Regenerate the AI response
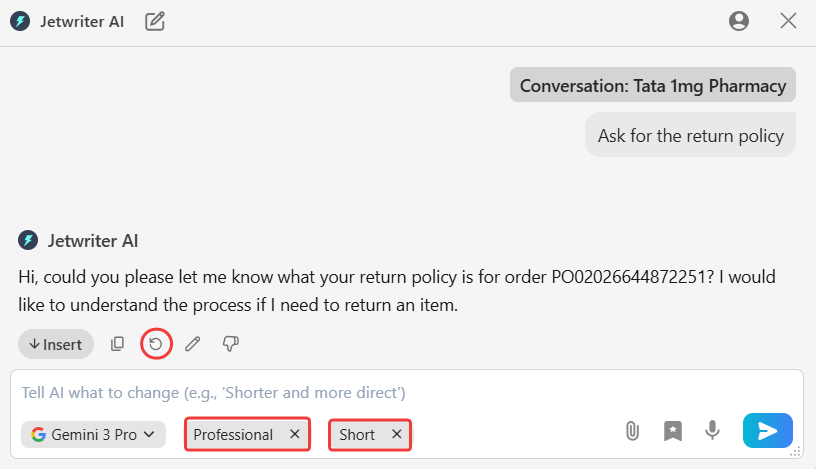816x469 pixels. [x=156, y=344]
